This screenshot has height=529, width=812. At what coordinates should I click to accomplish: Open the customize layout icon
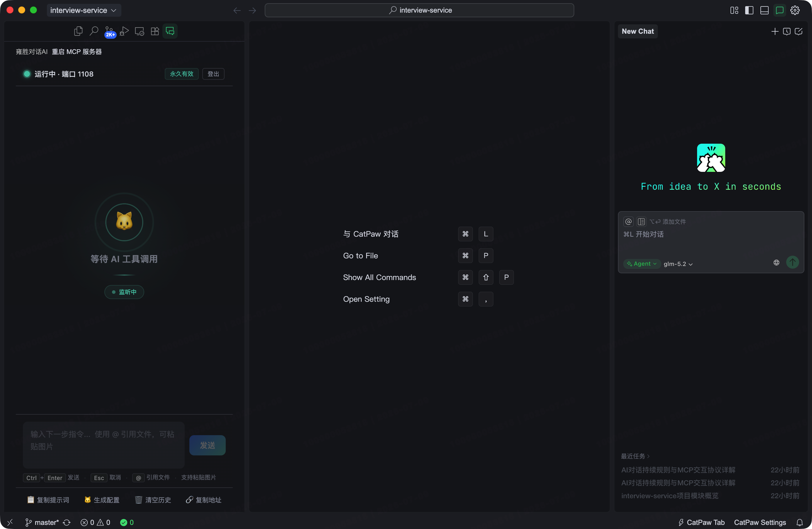(x=734, y=10)
